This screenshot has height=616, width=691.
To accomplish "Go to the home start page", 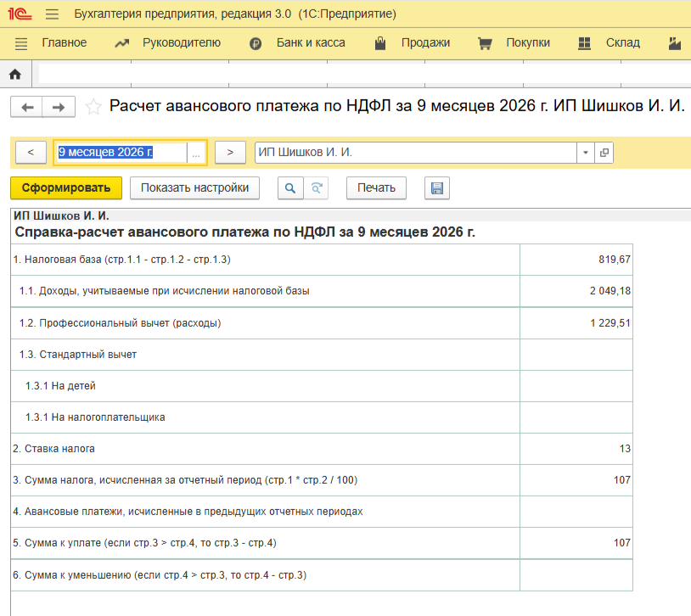I will (x=15, y=74).
